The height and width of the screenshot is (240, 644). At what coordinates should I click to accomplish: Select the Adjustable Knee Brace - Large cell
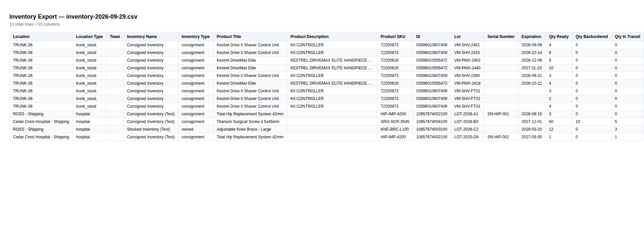(x=250, y=129)
